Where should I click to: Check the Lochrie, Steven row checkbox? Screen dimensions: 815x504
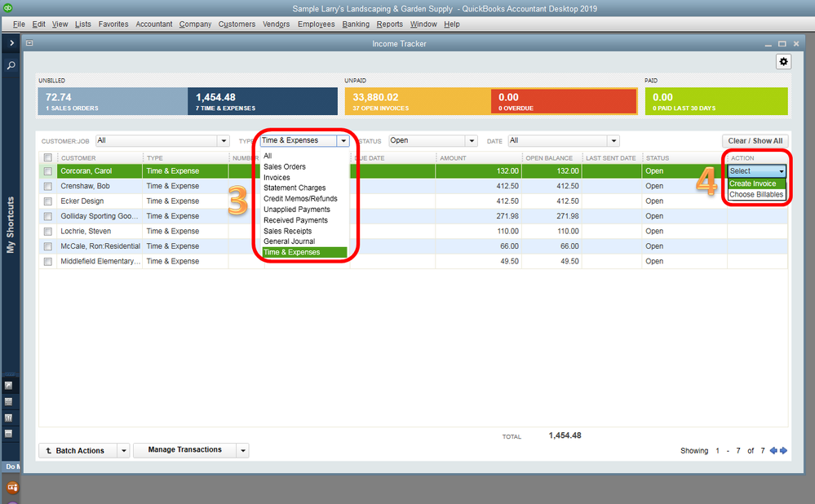(x=48, y=232)
